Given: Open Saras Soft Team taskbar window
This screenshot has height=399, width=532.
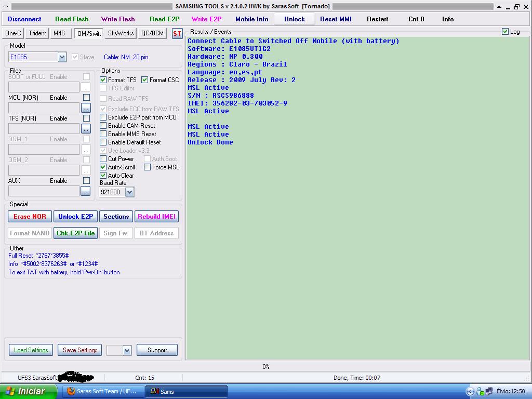Looking at the screenshot, I should click(102, 391).
